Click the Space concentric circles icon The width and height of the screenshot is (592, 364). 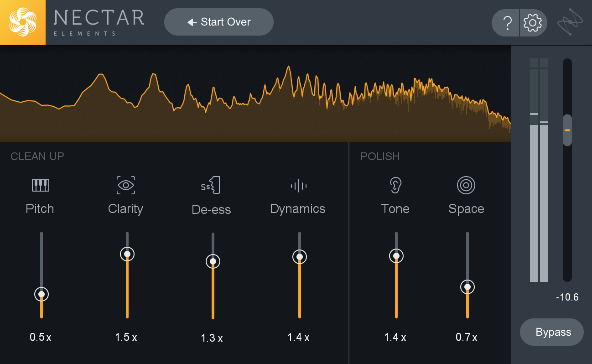pyautogui.click(x=466, y=185)
